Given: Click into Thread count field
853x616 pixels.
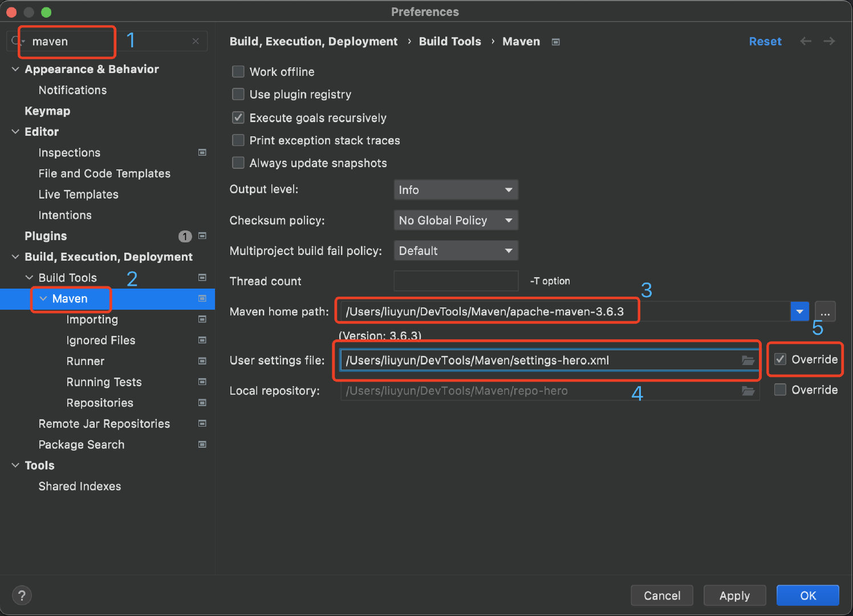Looking at the screenshot, I should 456,281.
